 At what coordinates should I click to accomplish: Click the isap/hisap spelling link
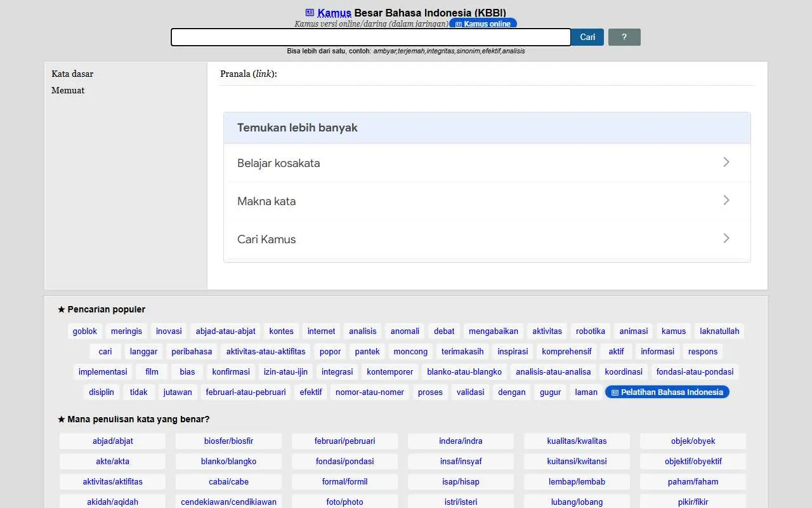[461, 481]
